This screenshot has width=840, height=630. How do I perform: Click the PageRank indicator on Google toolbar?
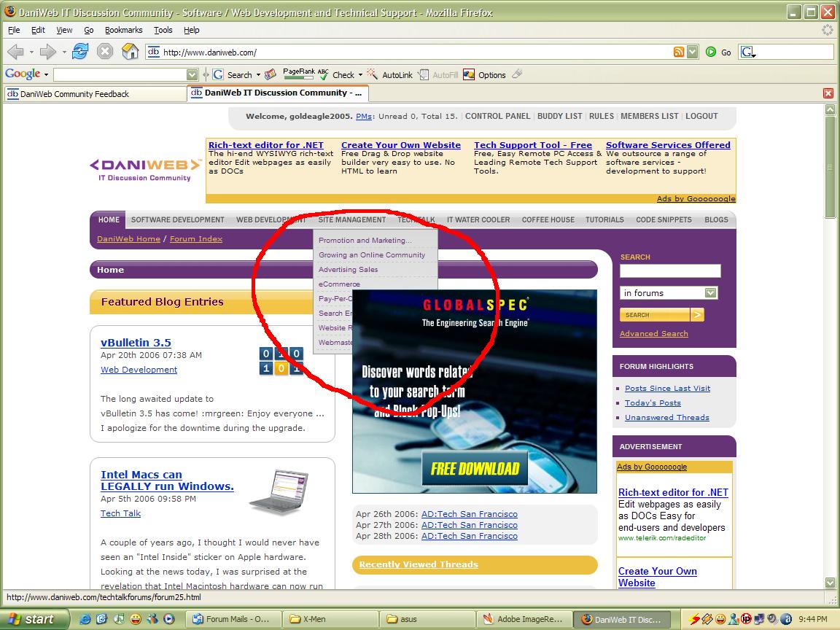point(299,74)
